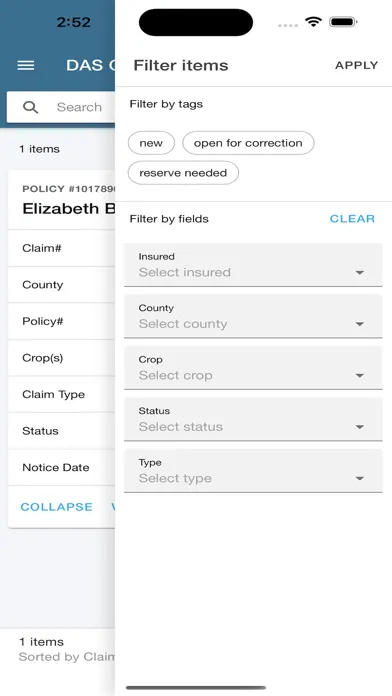Image resolution: width=392 pixels, height=696 pixels.
Task: Open the Status dropdown
Action: click(x=253, y=419)
